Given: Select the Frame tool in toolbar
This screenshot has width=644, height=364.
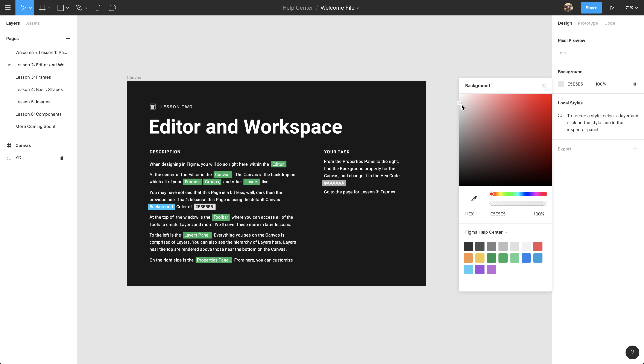Looking at the screenshot, I should [43, 8].
